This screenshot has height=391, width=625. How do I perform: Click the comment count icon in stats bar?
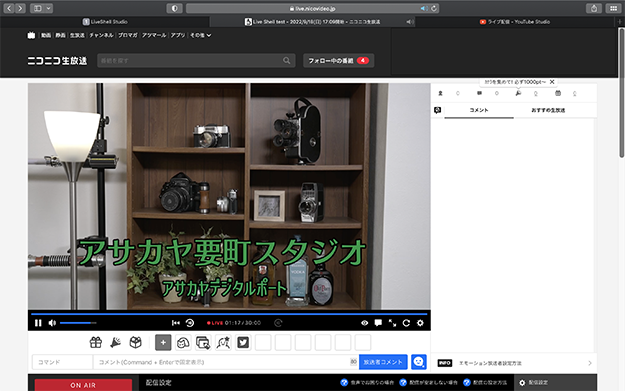[480, 93]
